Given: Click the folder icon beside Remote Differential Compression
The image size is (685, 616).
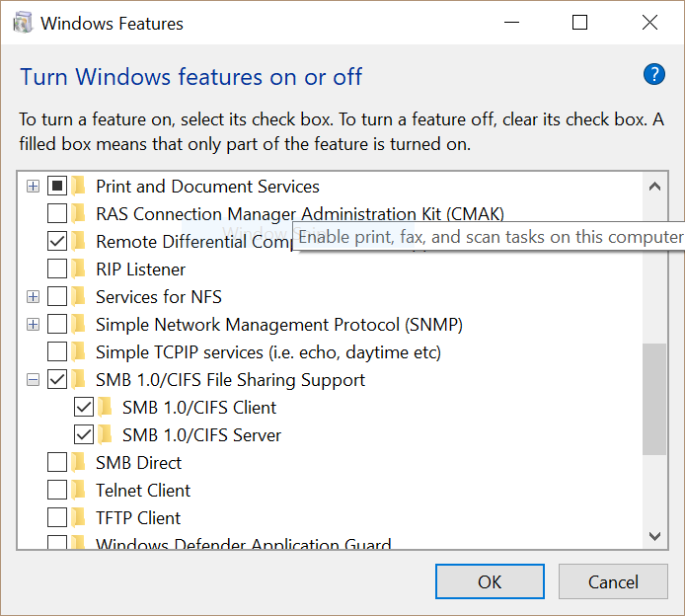Looking at the screenshot, I should click(78, 241).
